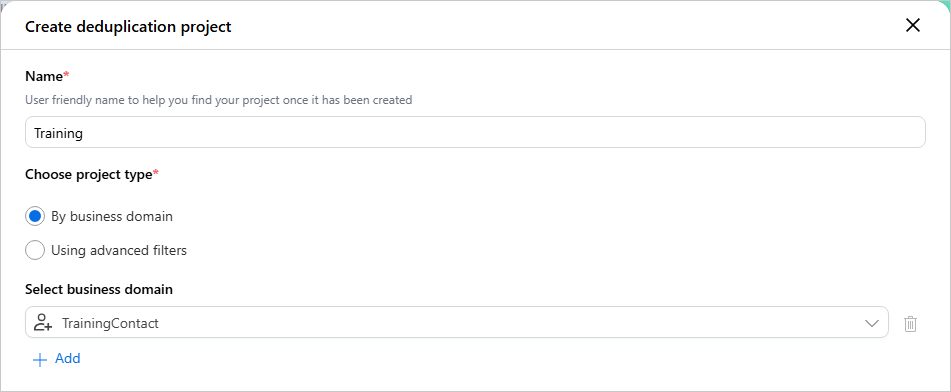
Task: Close the Create deduplication project dialog
Action: (913, 25)
